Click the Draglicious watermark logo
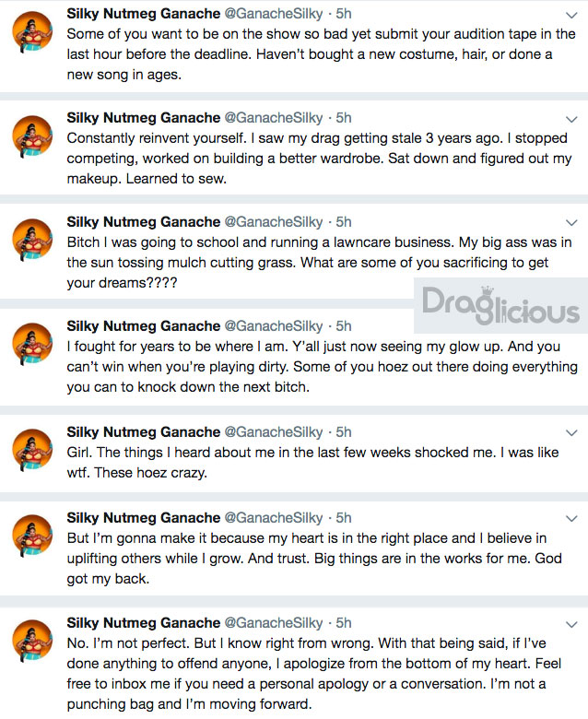 [x=500, y=305]
